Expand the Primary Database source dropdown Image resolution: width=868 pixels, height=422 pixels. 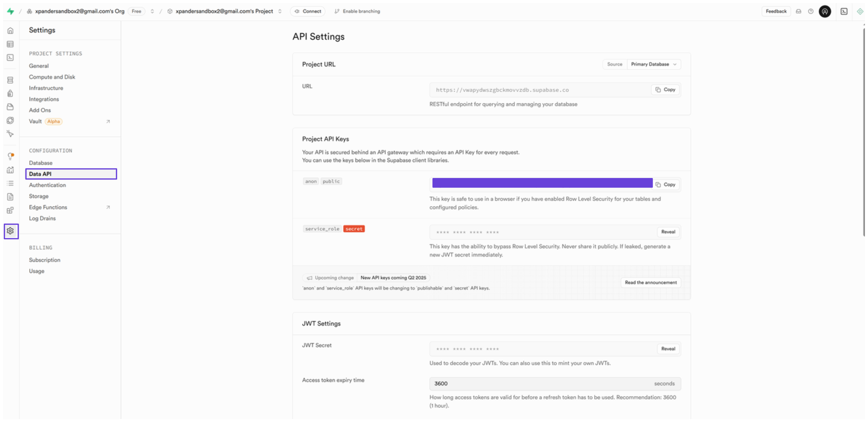pos(653,64)
